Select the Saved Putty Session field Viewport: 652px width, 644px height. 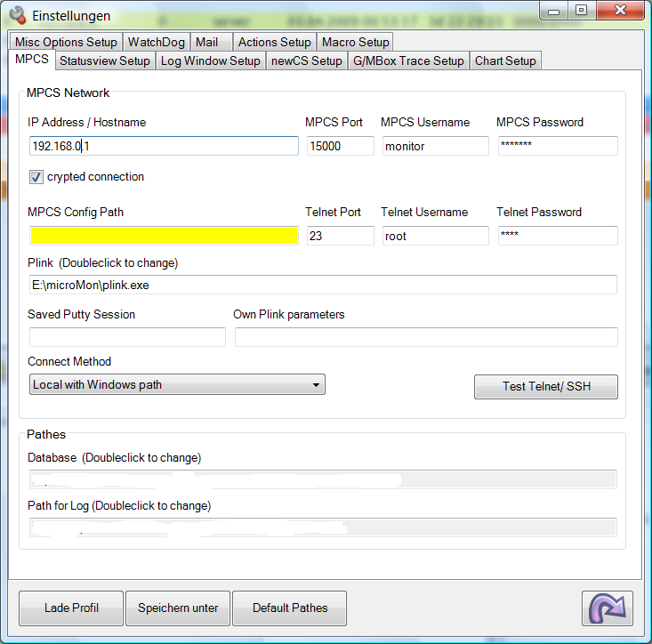tap(127, 337)
